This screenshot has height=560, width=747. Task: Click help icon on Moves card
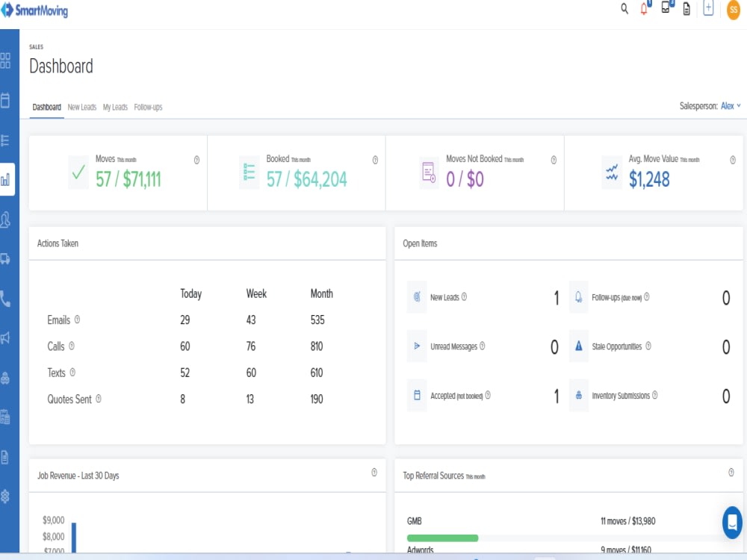tap(196, 160)
